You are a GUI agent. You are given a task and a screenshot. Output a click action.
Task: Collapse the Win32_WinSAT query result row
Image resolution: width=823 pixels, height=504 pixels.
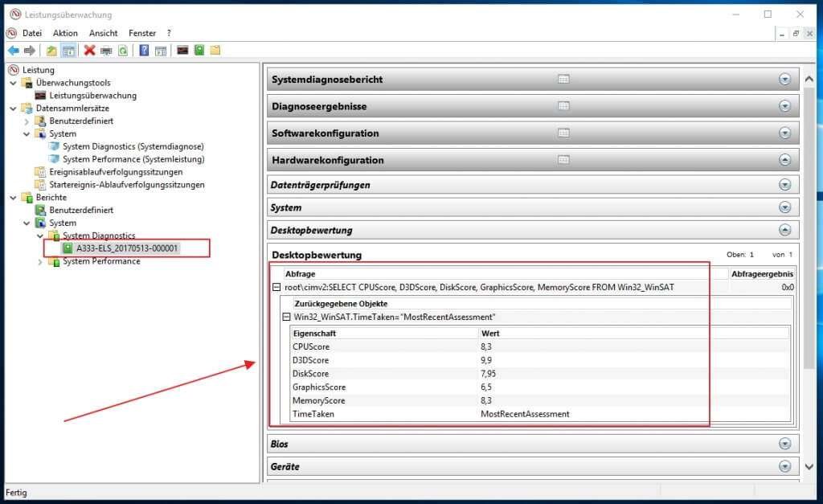click(286, 318)
